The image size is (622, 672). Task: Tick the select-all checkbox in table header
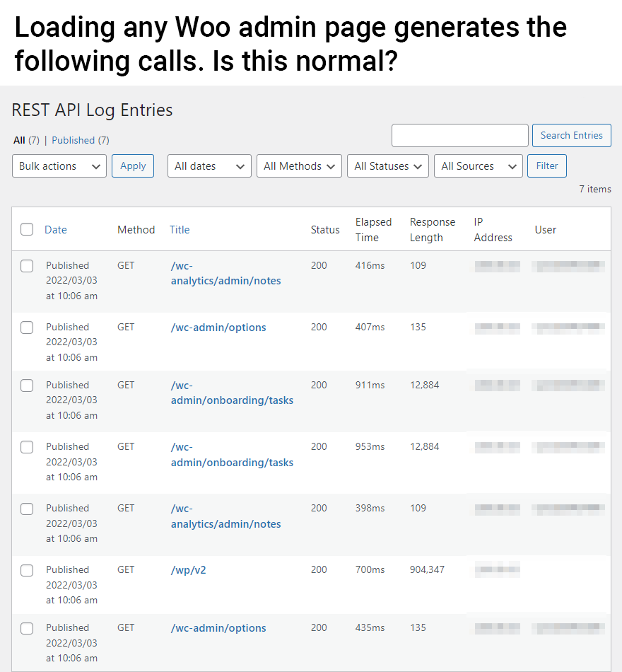[27, 229]
